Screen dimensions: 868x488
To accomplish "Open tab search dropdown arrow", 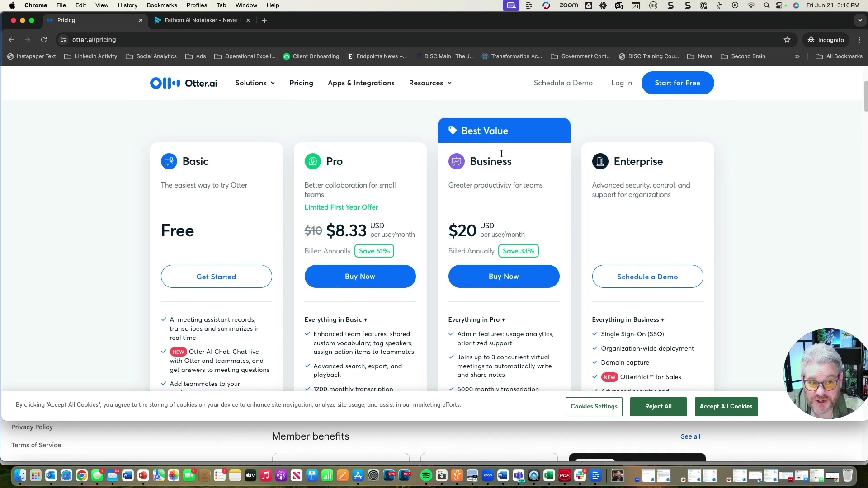I will [x=860, y=20].
